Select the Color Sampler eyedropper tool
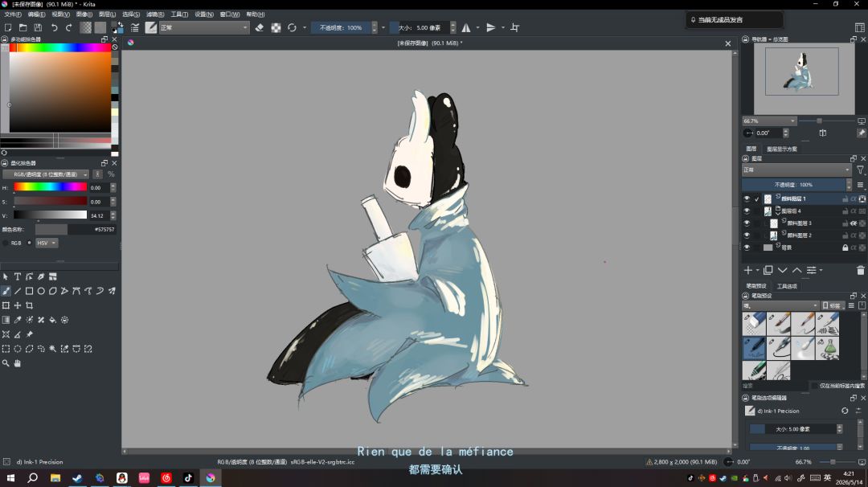The height and width of the screenshot is (487, 868). (x=18, y=320)
